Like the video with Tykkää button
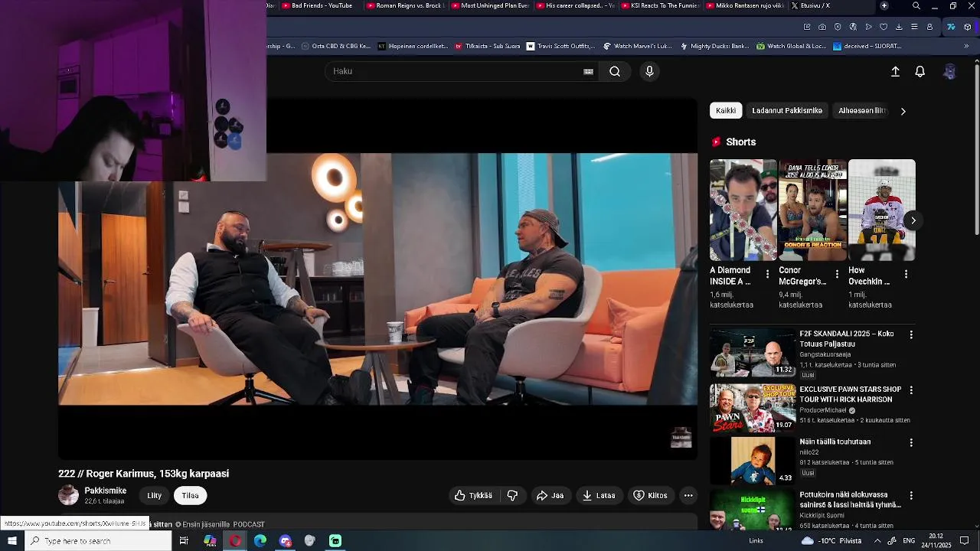This screenshot has width=980, height=551. (473, 495)
